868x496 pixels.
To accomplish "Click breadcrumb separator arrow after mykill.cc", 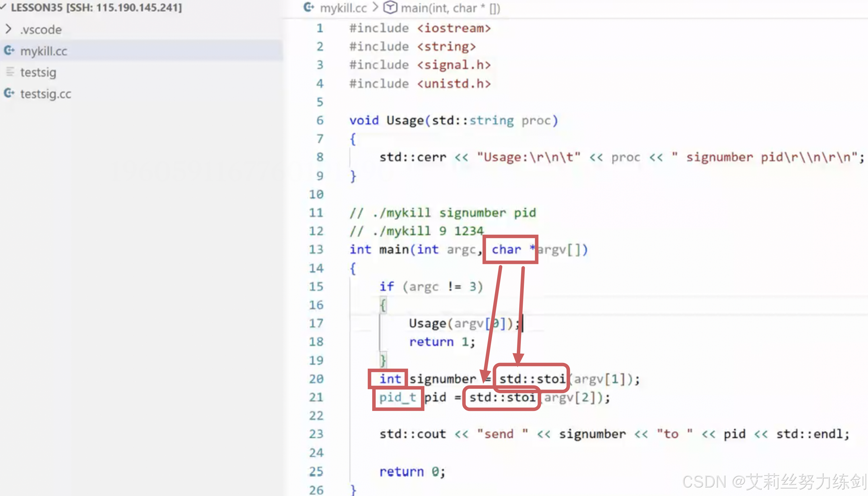I will tap(375, 7).
